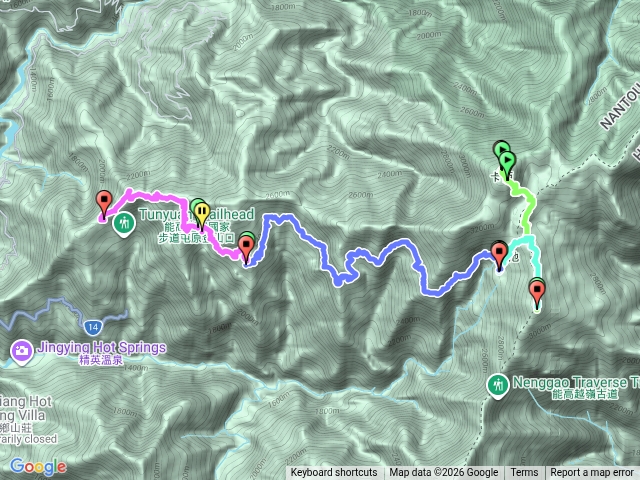The width and height of the screenshot is (640, 480).
Task: Click the Route 14 highway shield
Action: pos(93,327)
